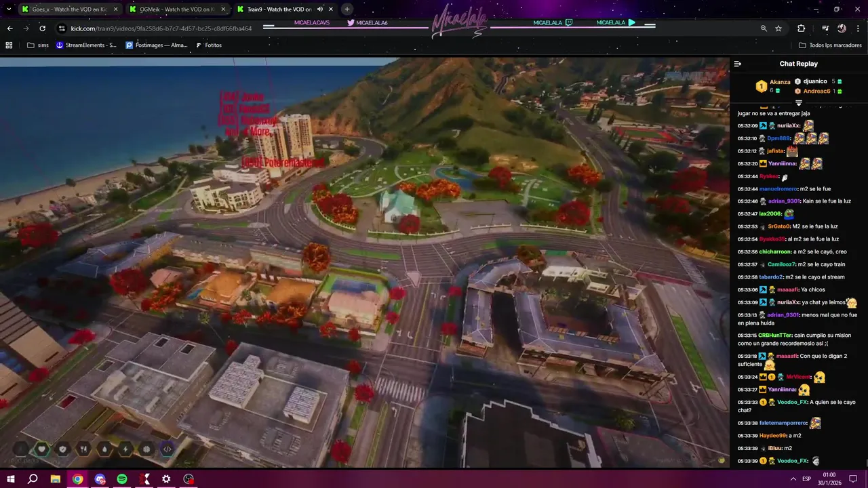Click username iBluu in chat
The image size is (868, 488).
[774, 449]
